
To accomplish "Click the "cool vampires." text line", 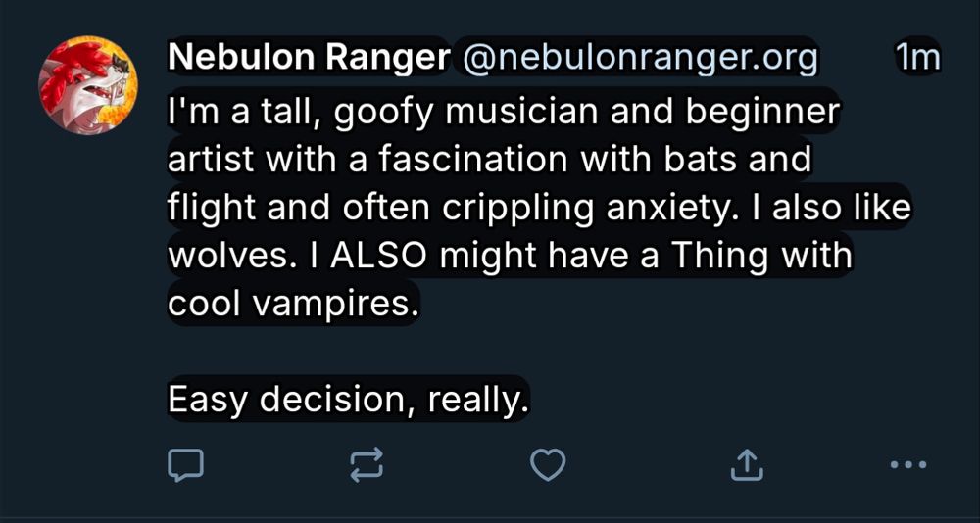I will coord(294,304).
